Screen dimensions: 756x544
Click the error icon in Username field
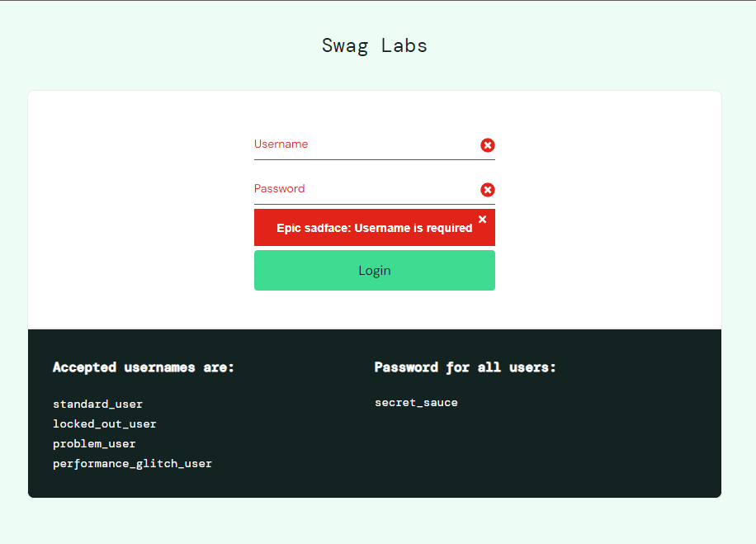pyautogui.click(x=488, y=145)
